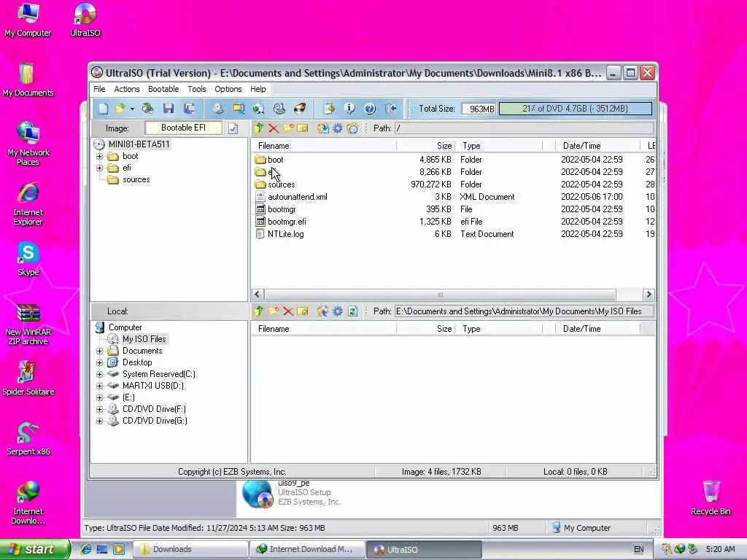This screenshot has height=560, width=747.
Task: Open the Tools menu
Action: [x=197, y=89]
